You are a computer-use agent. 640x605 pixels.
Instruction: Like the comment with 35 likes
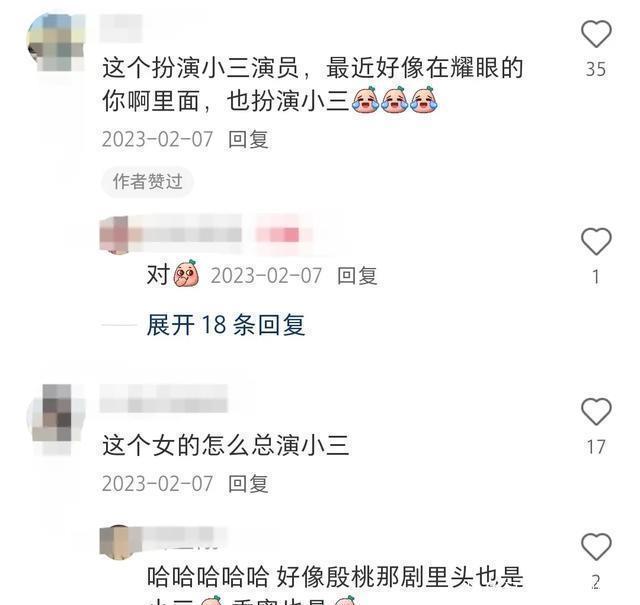click(x=596, y=33)
